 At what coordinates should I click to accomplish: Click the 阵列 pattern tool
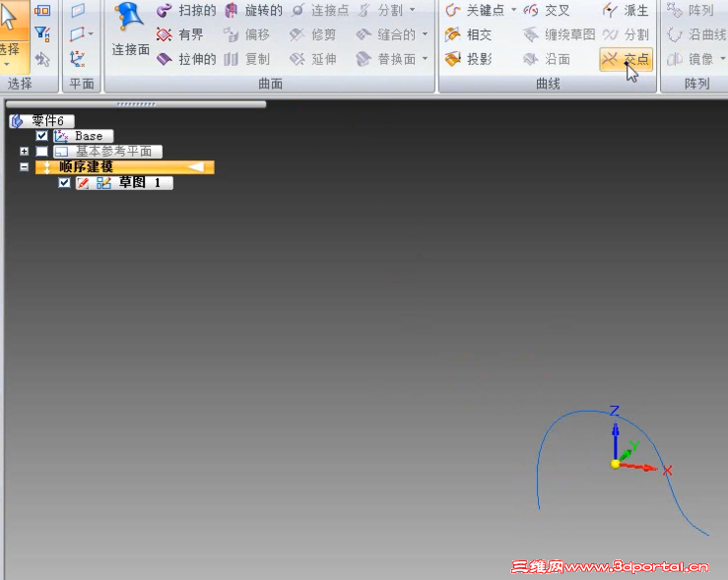pos(691,10)
